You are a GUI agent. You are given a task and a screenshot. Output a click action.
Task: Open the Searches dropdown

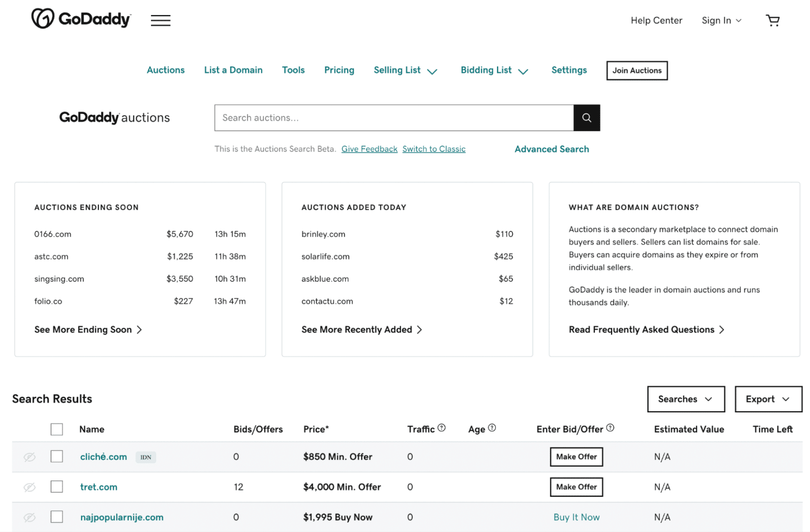pos(686,399)
